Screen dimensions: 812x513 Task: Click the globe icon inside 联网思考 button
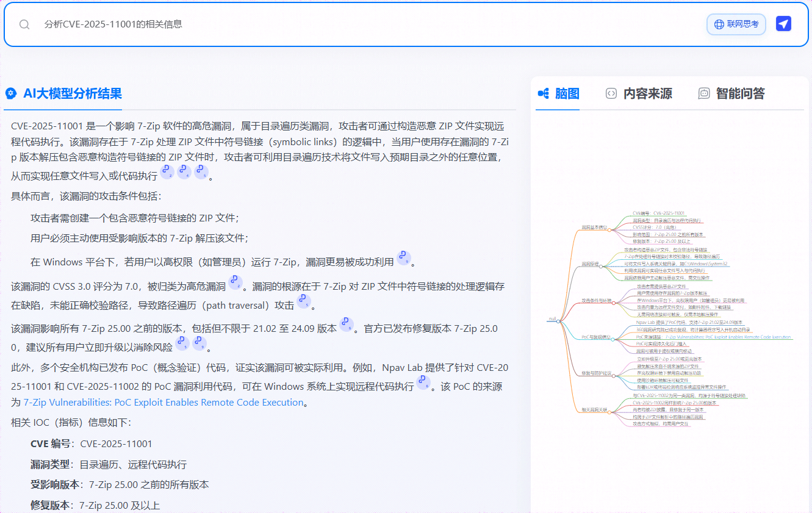click(x=717, y=24)
